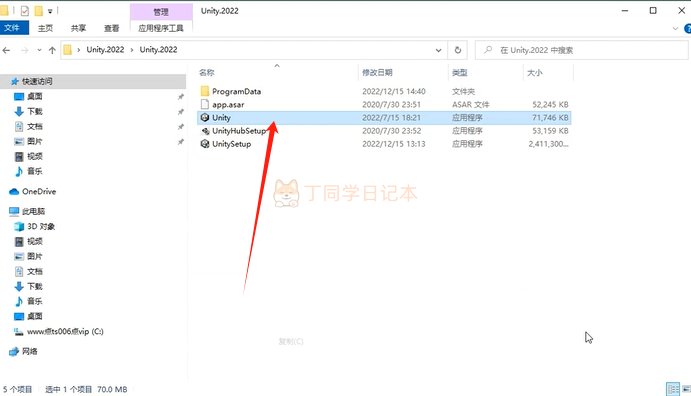Click the pin icon beside 图片
691x396 pixels.
click(x=181, y=142)
